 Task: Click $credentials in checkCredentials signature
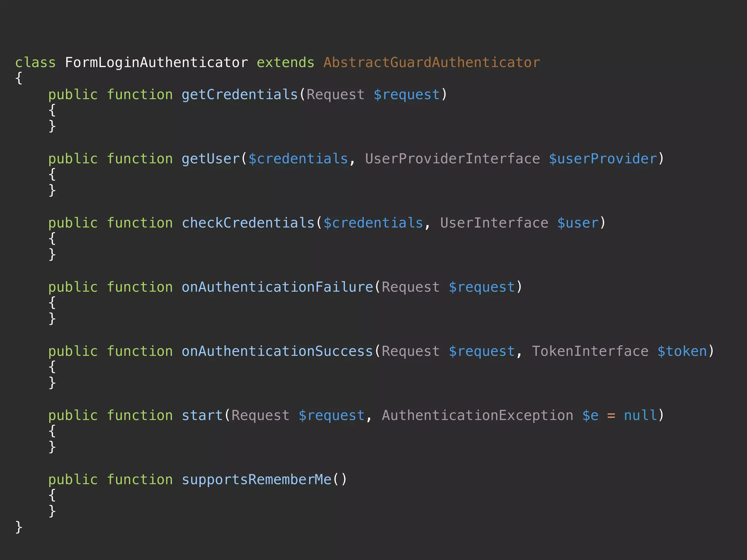point(373,223)
